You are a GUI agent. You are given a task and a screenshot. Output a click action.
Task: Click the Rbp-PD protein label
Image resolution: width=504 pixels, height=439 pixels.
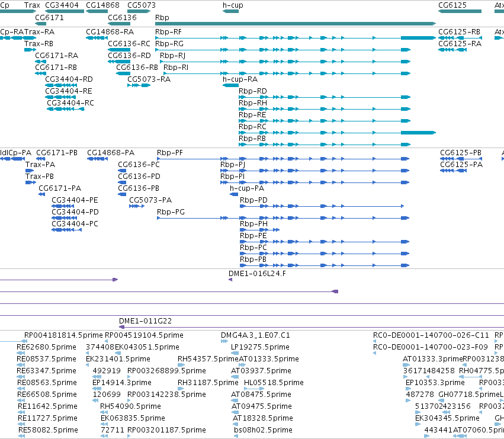click(253, 200)
